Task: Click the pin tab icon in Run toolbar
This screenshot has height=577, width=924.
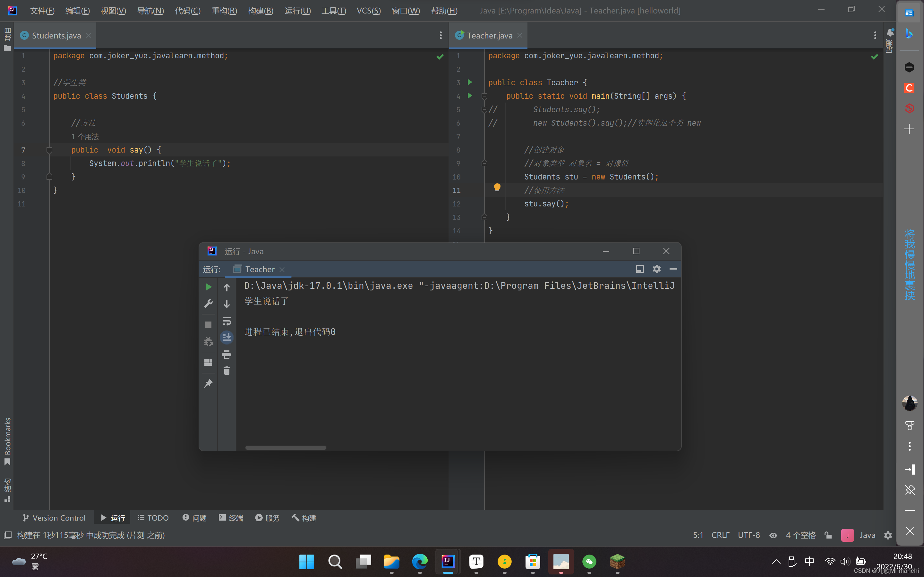Action: 208,383
